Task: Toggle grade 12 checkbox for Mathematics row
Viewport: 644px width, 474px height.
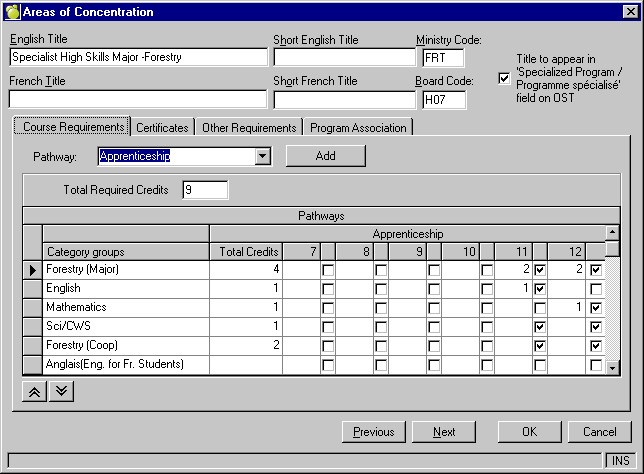Action: click(x=596, y=308)
